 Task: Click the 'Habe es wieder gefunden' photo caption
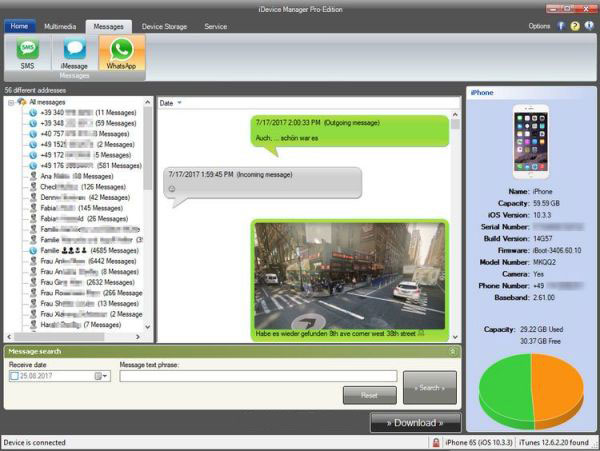[336, 334]
